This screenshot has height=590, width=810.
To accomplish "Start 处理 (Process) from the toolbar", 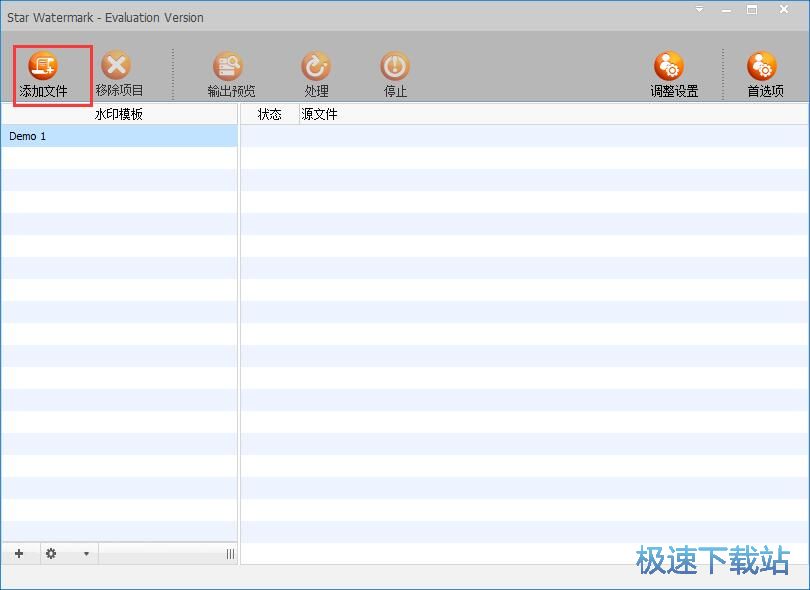I will 316,66.
